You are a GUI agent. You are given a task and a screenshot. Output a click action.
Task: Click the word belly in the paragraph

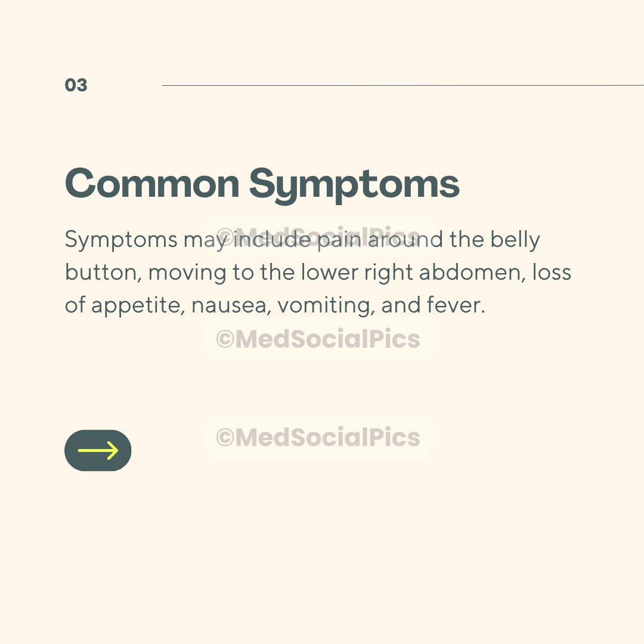point(515,240)
